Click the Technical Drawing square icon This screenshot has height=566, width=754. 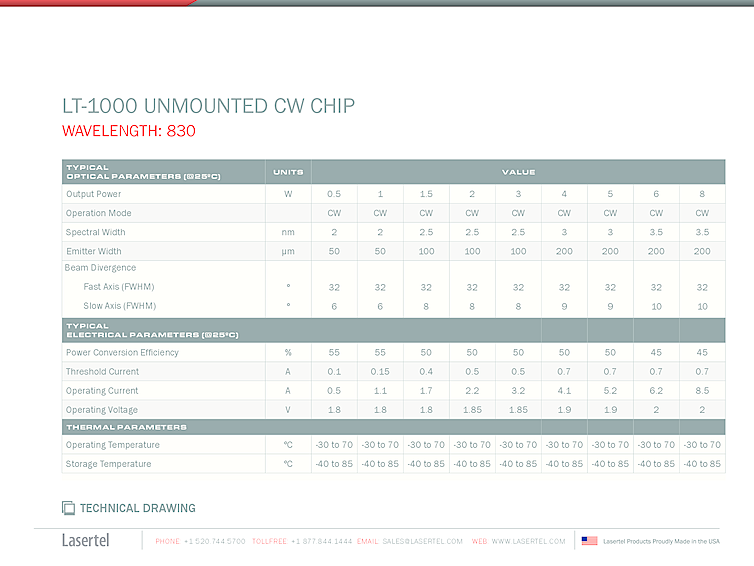click(x=68, y=508)
